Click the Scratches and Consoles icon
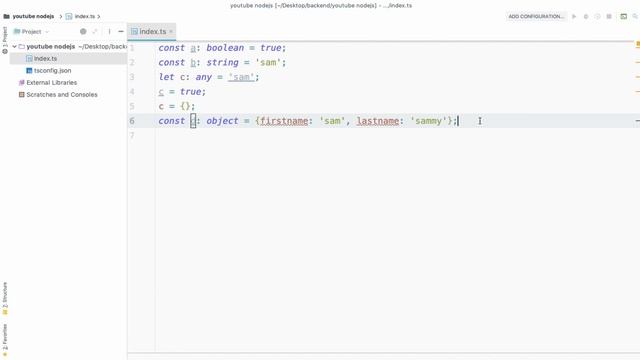Viewport: 640px width, 360px height. 22,94
